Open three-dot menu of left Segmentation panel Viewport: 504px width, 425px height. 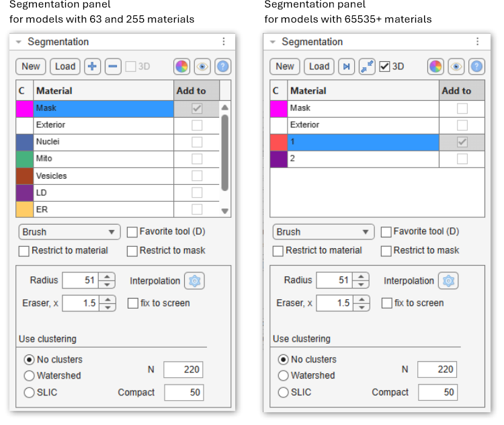click(224, 42)
